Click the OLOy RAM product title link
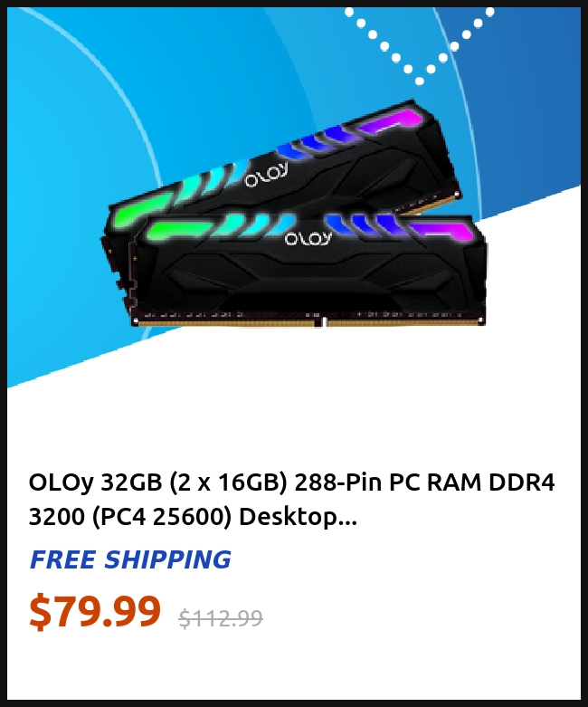The image size is (588, 707). click(x=291, y=499)
